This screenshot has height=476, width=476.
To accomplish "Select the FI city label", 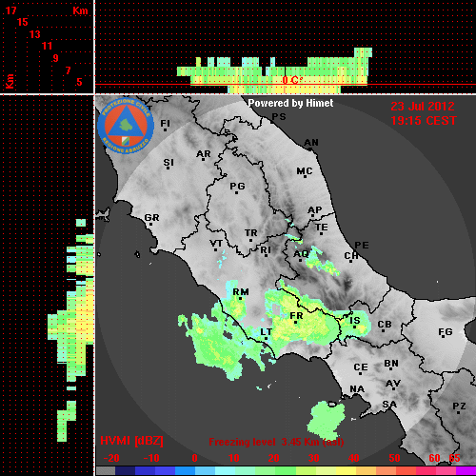I will click(x=165, y=123).
